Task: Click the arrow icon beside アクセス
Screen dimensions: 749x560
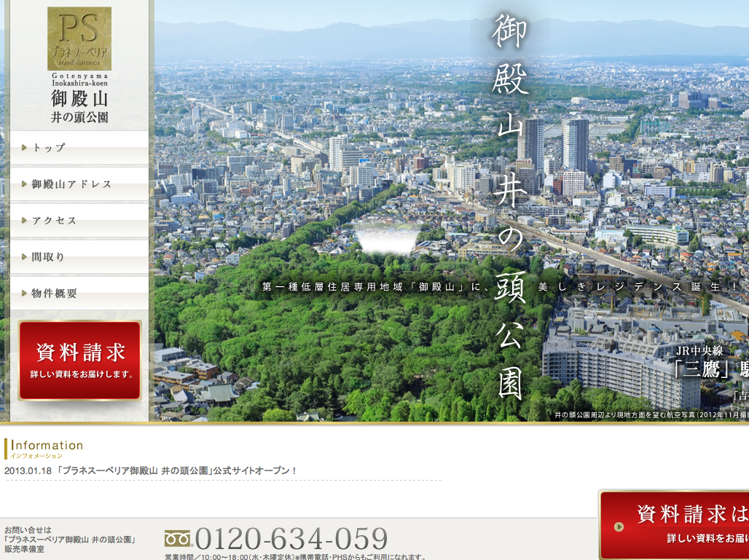Action: pos(24,221)
